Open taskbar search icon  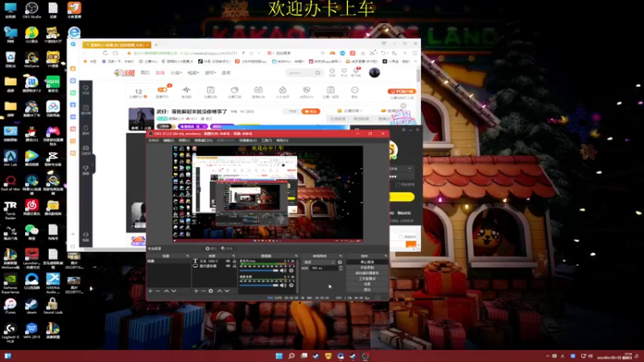291,356
